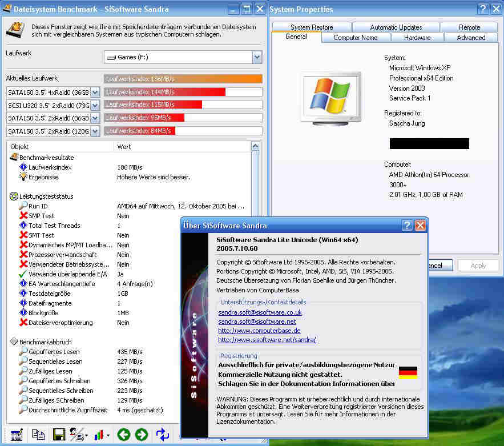Click the light bulb icon beside Ergebnisse

coord(23,176)
